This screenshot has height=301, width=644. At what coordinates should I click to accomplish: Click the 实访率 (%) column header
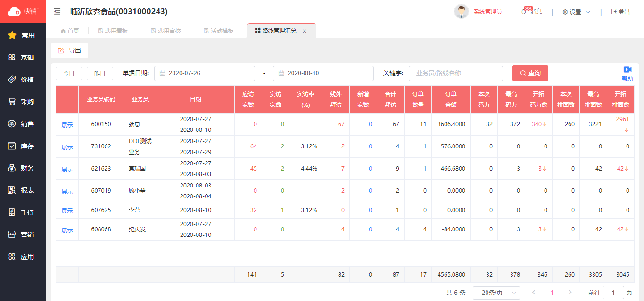pos(305,99)
